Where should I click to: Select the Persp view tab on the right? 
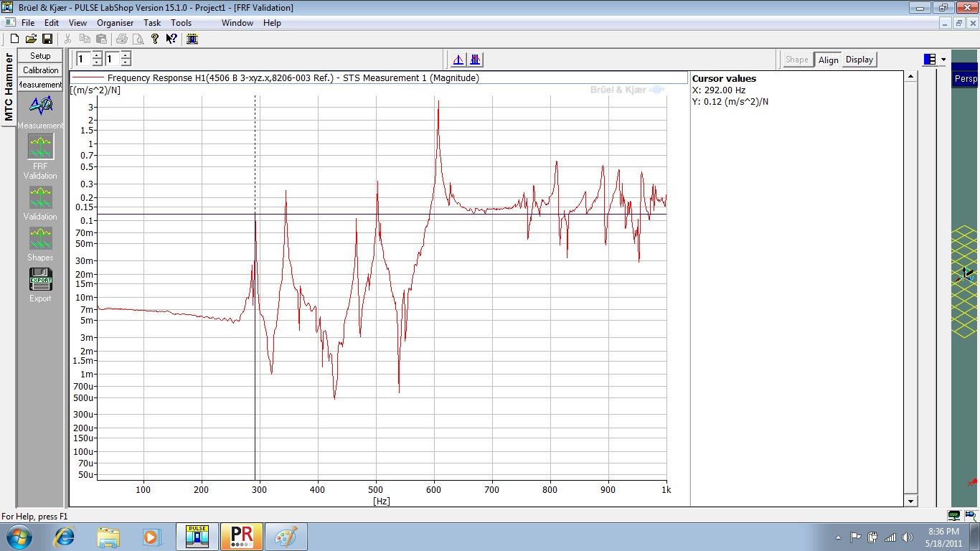click(x=965, y=79)
